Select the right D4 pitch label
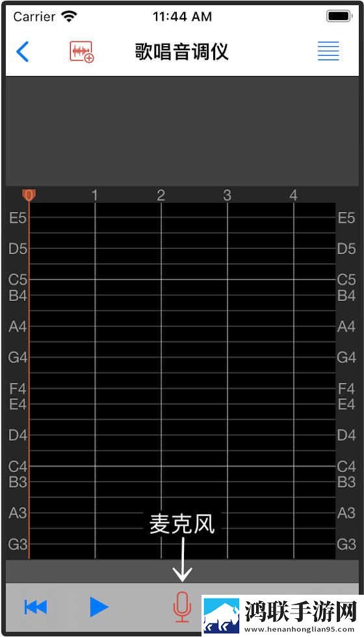 [x=346, y=435]
